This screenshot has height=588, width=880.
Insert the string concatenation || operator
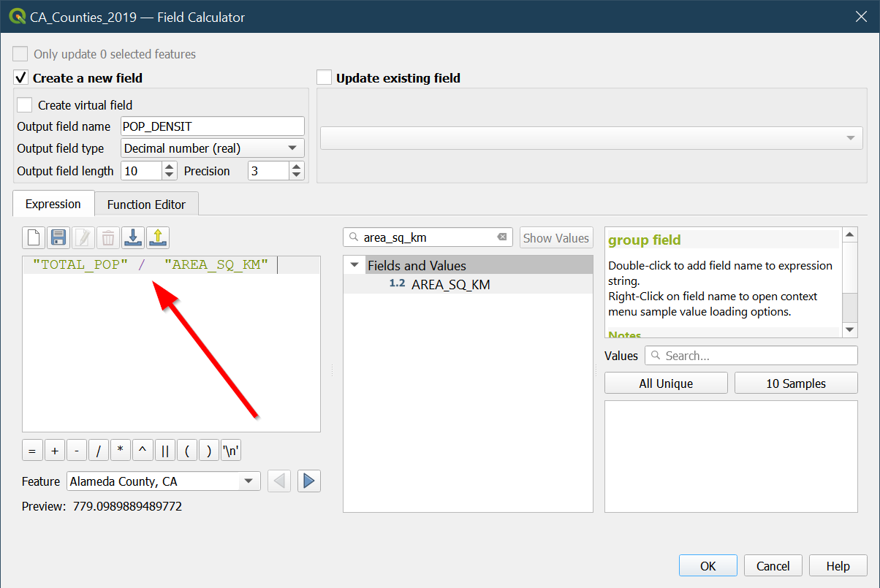[164, 451]
